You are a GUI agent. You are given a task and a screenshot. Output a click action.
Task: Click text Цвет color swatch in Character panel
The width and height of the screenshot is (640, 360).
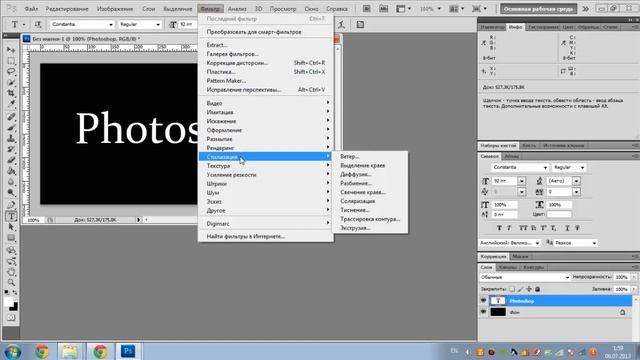pyautogui.click(x=559, y=214)
